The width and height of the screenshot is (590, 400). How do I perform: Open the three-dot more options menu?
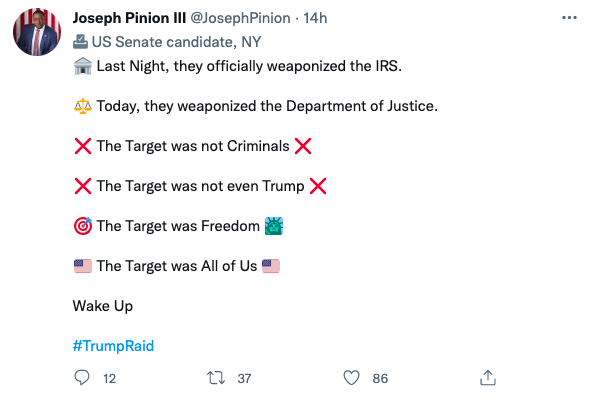click(569, 18)
